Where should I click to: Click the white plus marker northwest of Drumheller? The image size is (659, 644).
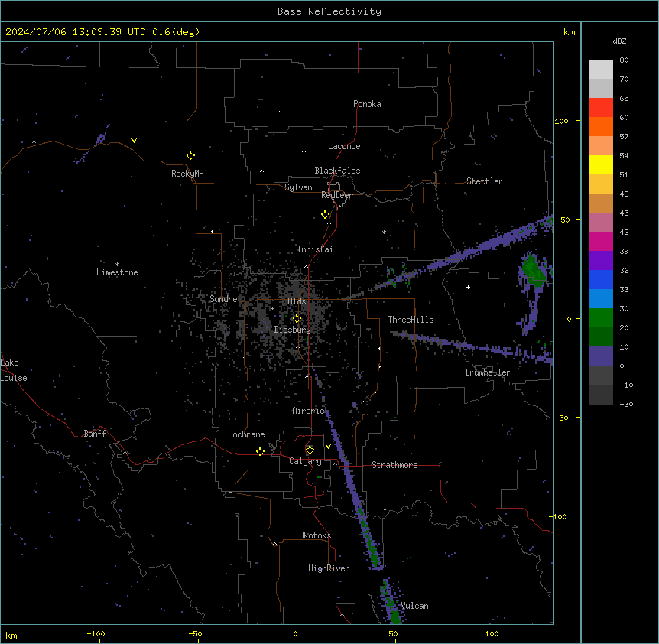click(468, 287)
